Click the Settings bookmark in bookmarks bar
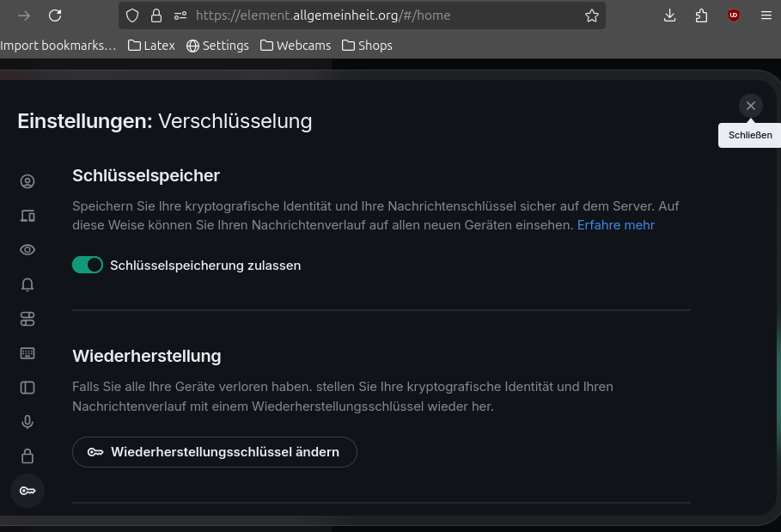Screen dimensions: 781x532 point(217,46)
